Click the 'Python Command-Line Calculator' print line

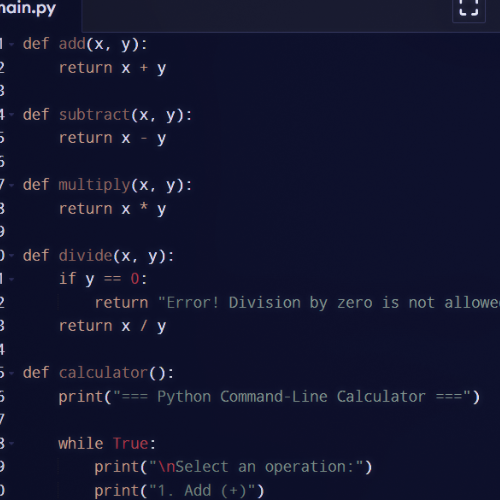pyautogui.click(x=269, y=397)
